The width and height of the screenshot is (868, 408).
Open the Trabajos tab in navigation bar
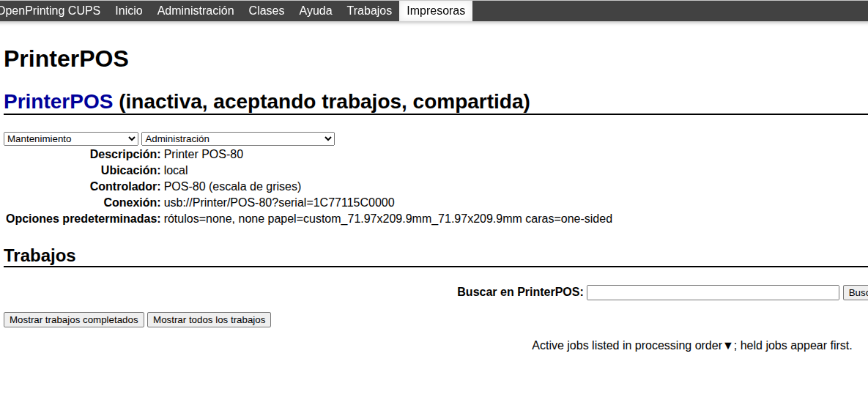coord(369,10)
